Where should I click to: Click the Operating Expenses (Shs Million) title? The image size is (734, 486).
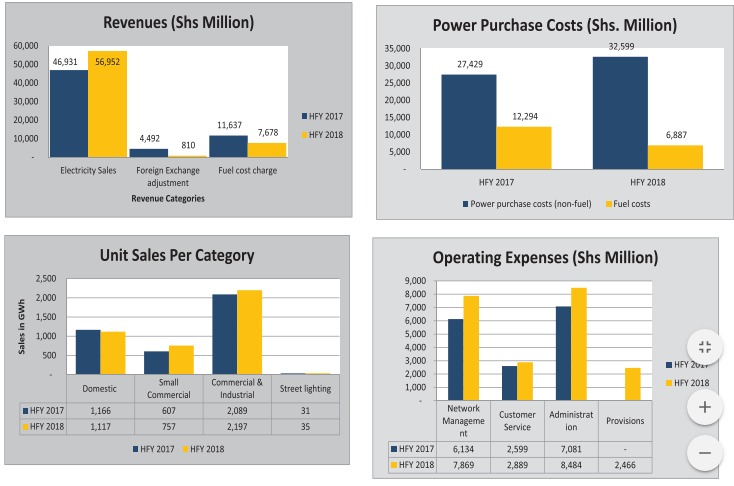click(545, 257)
